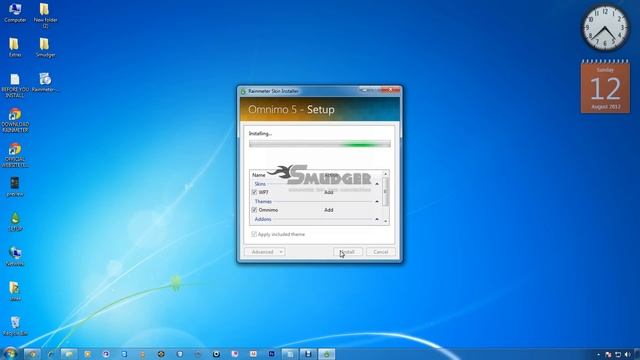Click the list scrollbar down arrow
This screenshot has height=360, width=640.
pos(386,221)
